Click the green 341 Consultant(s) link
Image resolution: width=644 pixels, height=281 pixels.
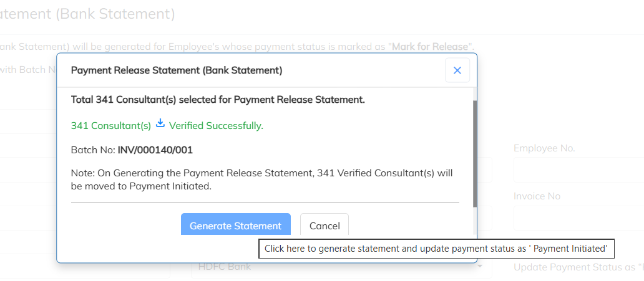[111, 126]
